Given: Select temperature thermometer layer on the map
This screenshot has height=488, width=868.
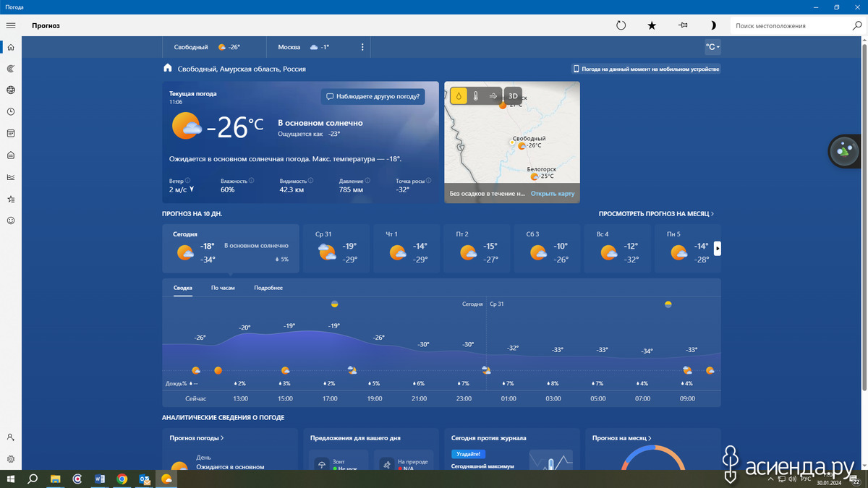Looking at the screenshot, I should (476, 95).
